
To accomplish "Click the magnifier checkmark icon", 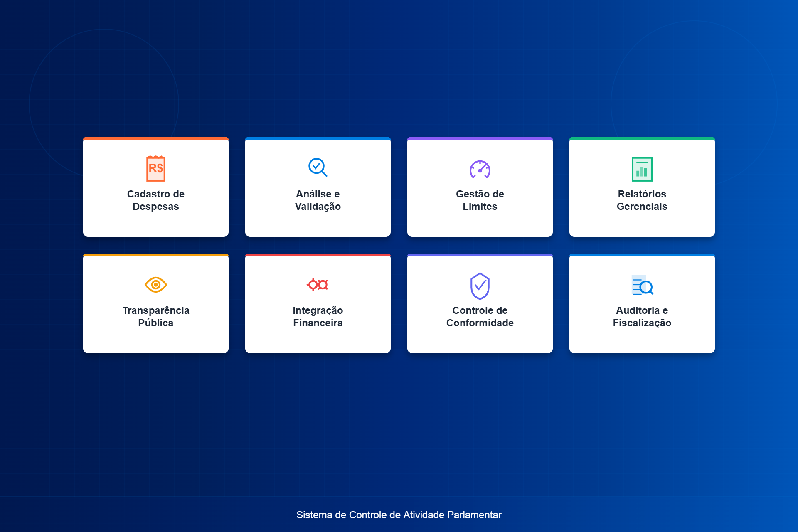I will 318,167.
